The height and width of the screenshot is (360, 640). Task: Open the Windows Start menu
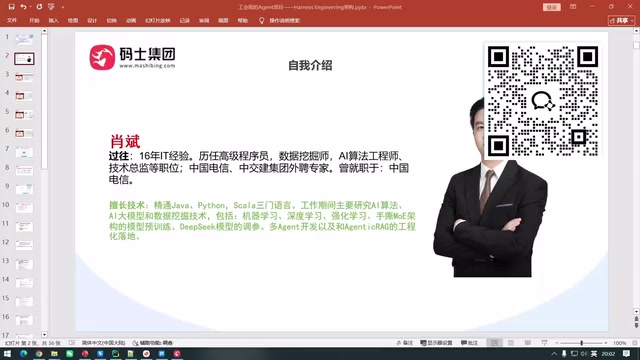tap(7, 354)
